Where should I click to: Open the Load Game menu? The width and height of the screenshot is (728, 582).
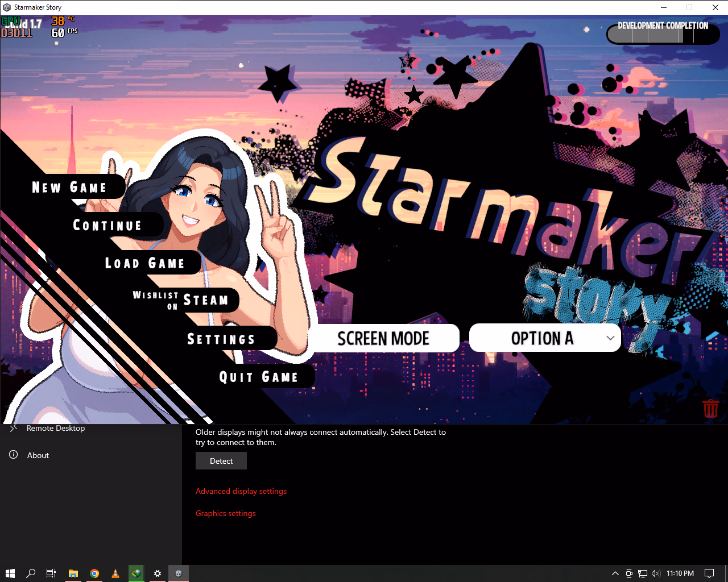click(x=145, y=263)
